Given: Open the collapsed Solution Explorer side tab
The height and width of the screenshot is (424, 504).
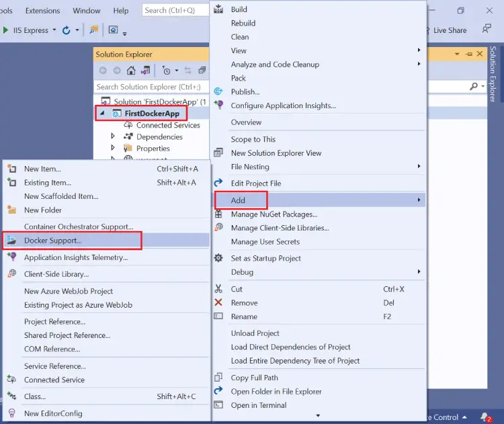Looking at the screenshot, I should [493, 75].
